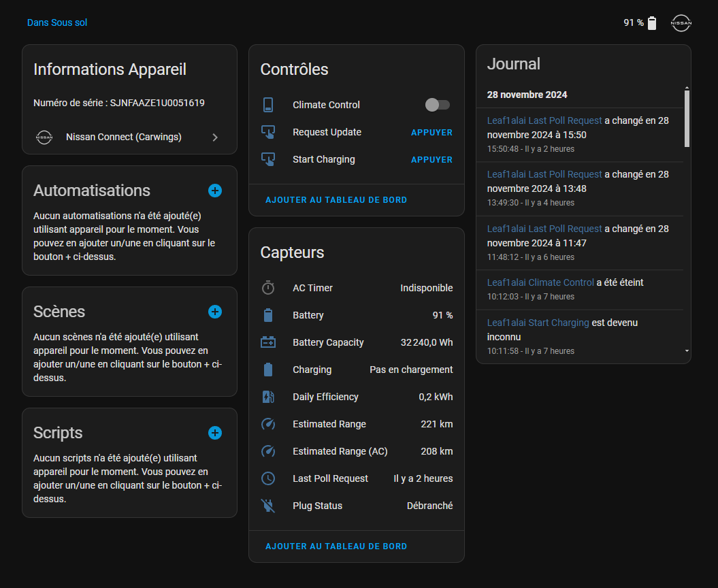Open the Dans Sous sol area link
718x588 pixels.
tap(57, 22)
